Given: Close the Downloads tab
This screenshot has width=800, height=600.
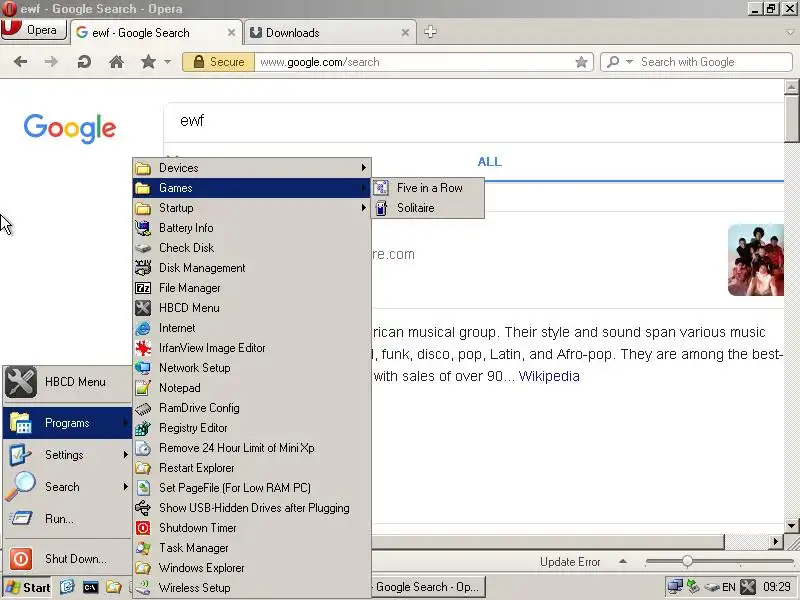Looking at the screenshot, I should coord(405,33).
